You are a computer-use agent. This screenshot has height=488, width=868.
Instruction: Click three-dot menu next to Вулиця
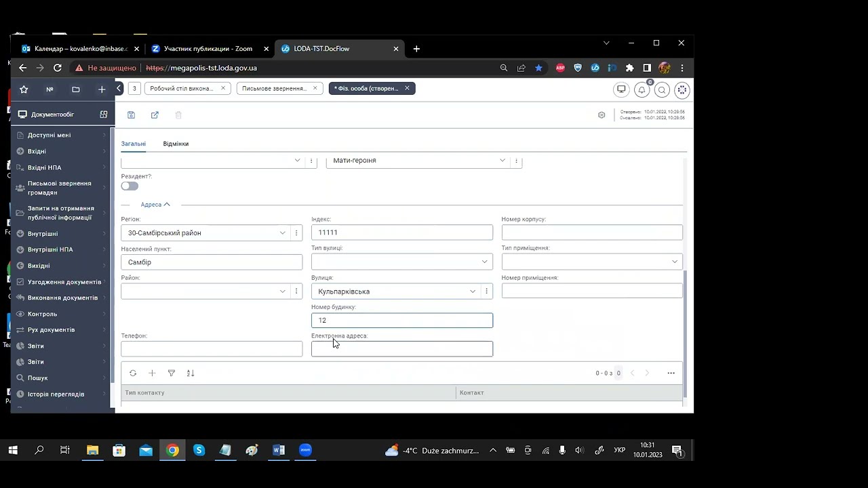486,291
